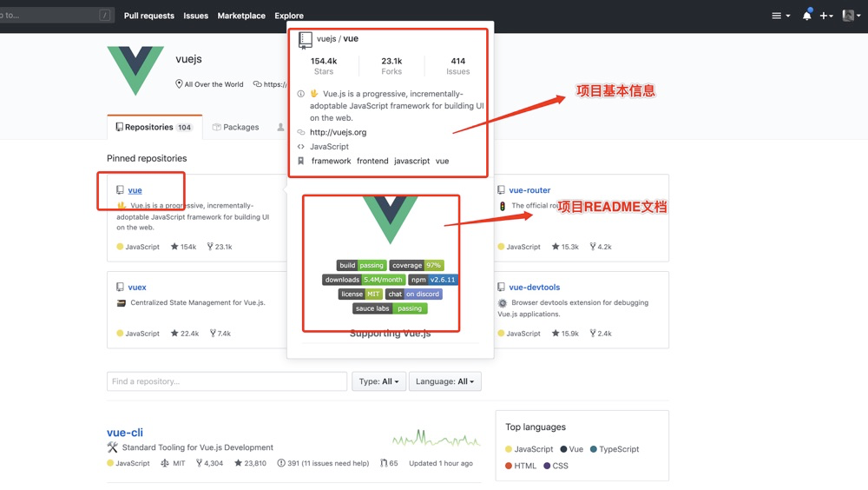This screenshot has width=868, height=490.
Task: Click the repo icon beside vue-devtools
Action: tap(501, 287)
